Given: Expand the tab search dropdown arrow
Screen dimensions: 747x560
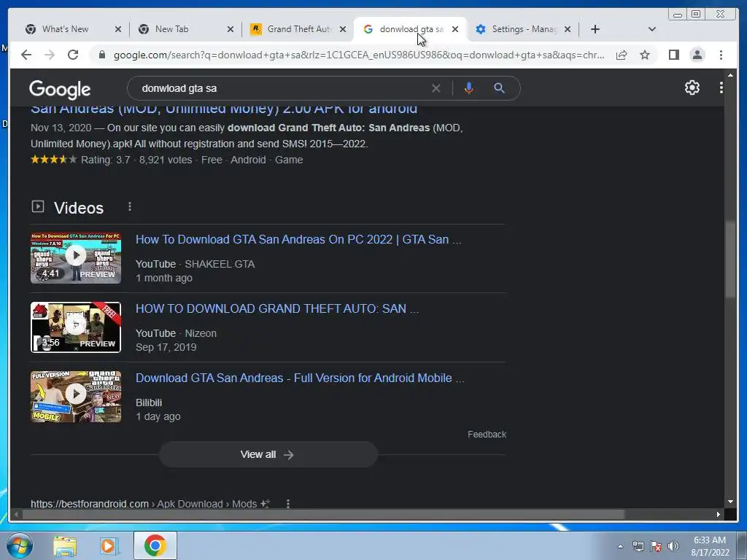Looking at the screenshot, I should 652,29.
